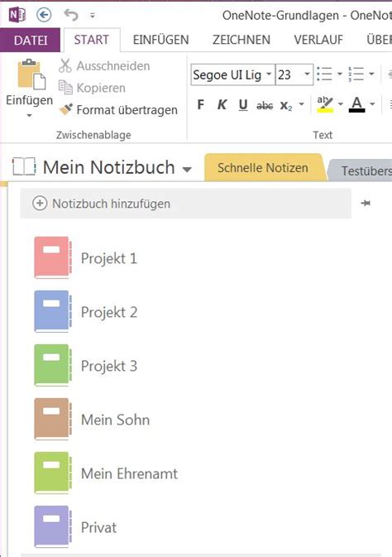Click Format übertragen brush button
Image resolution: width=392 pixels, height=557 pixels.
(x=118, y=110)
